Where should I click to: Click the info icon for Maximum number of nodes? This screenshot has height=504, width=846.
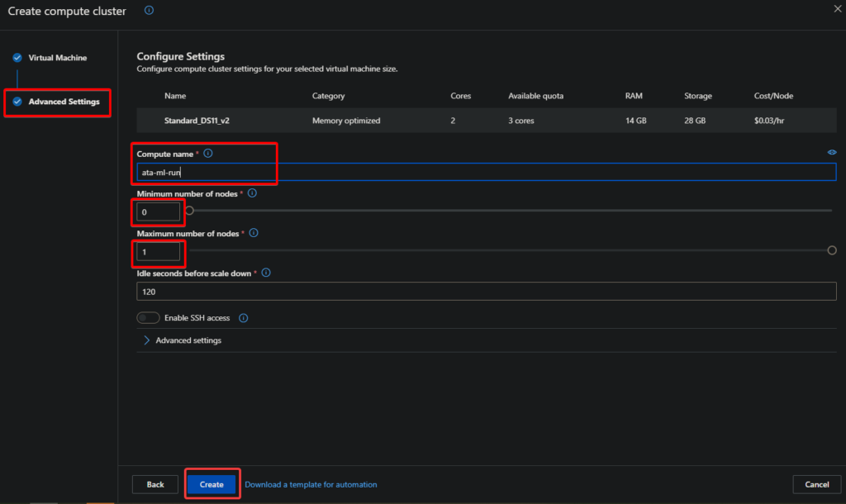[254, 233]
